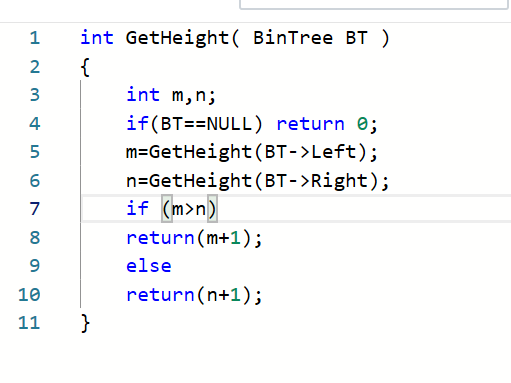The height and width of the screenshot is (383, 511).
Task: Click the else keyword on line 9
Action: click(x=149, y=266)
